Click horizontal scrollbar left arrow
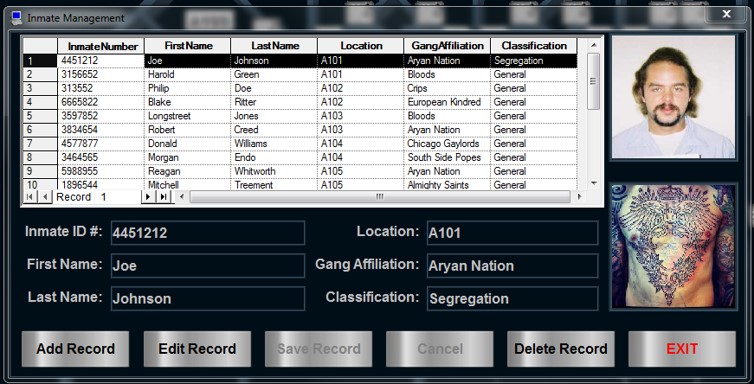754x384 pixels. point(181,197)
